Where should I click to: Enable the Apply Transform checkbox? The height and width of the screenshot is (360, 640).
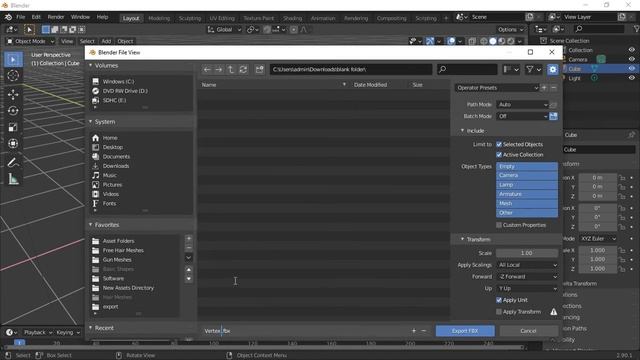tap(499, 312)
